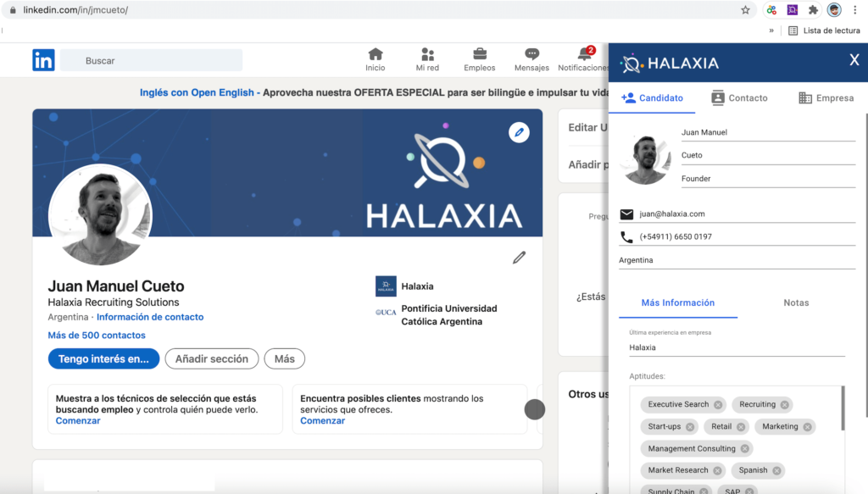
Task: Click the Halaxia company logo on profile
Action: coord(386,286)
